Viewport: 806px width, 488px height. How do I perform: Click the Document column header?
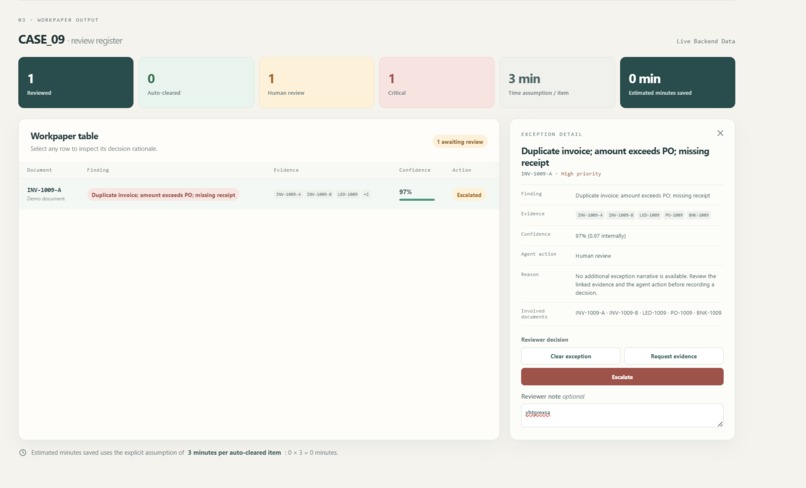click(x=39, y=170)
